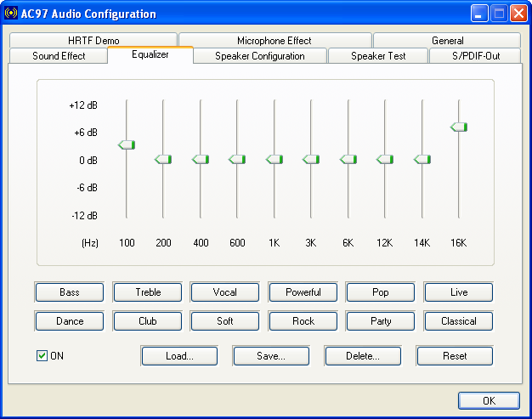This screenshot has width=532, height=419.
Task: Open the Load... preset dialog
Action: [x=179, y=356]
